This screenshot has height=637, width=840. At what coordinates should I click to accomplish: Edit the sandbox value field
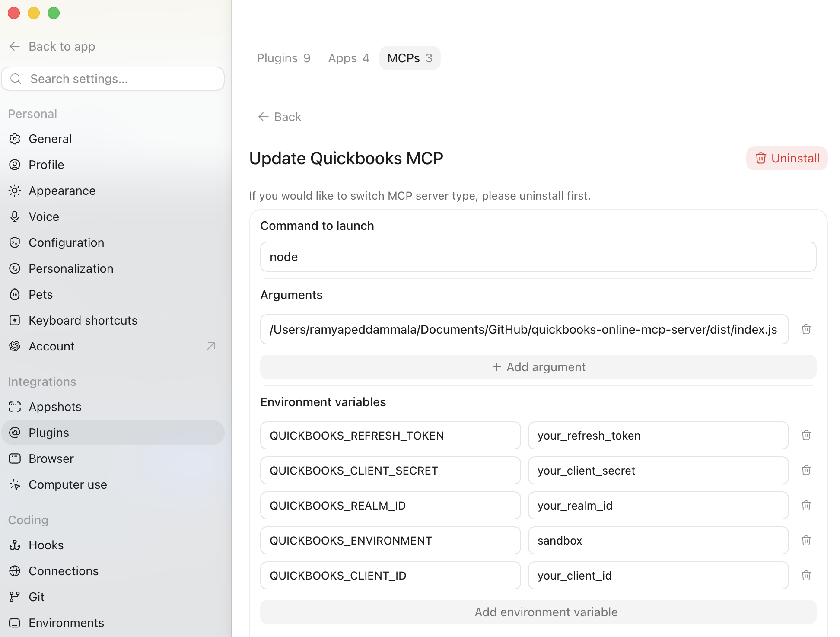(x=659, y=540)
